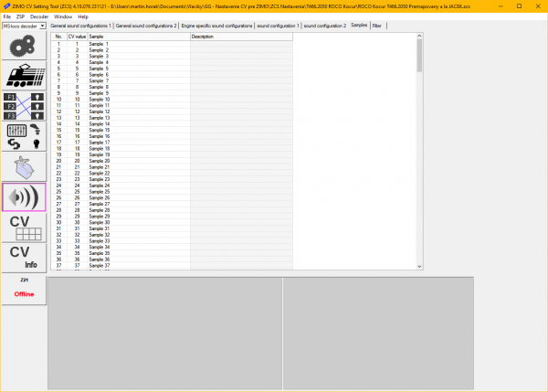
Task: Switch to the Filter tab
Action: [377, 26]
